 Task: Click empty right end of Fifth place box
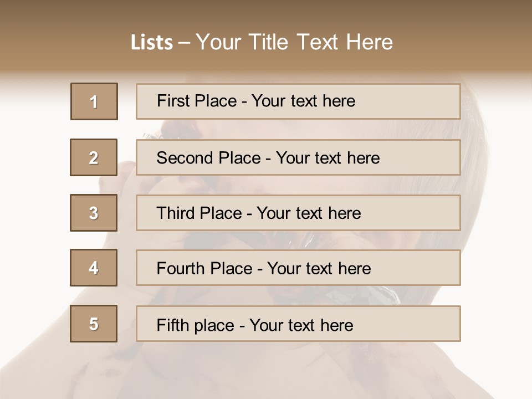point(421,324)
